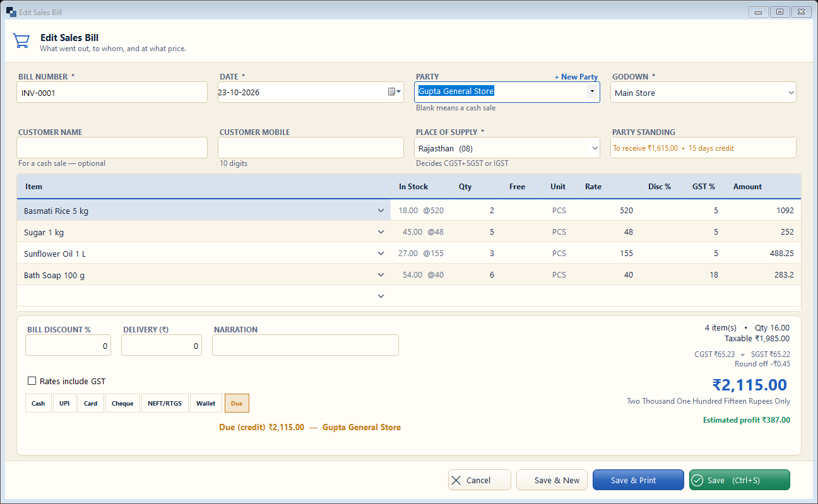Open the Place of Supply dropdown

pyautogui.click(x=507, y=148)
